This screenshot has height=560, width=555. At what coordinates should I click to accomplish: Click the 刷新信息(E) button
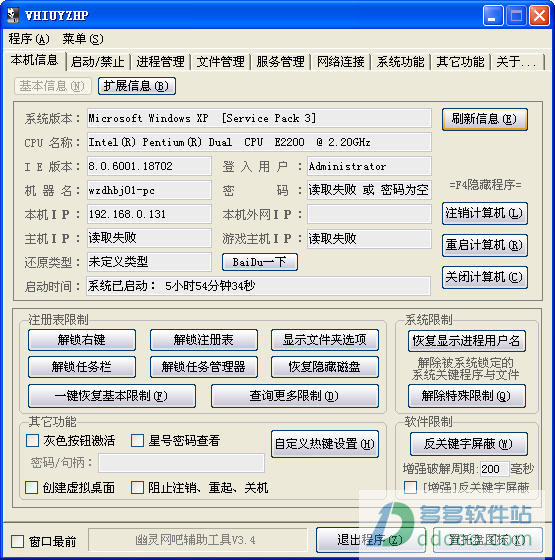pos(485,119)
